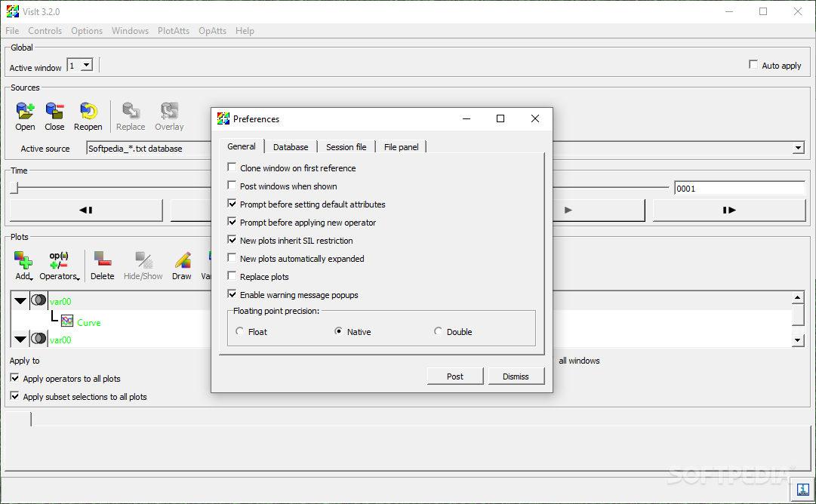Uncheck Apply subset selections to all plots

tap(14, 396)
